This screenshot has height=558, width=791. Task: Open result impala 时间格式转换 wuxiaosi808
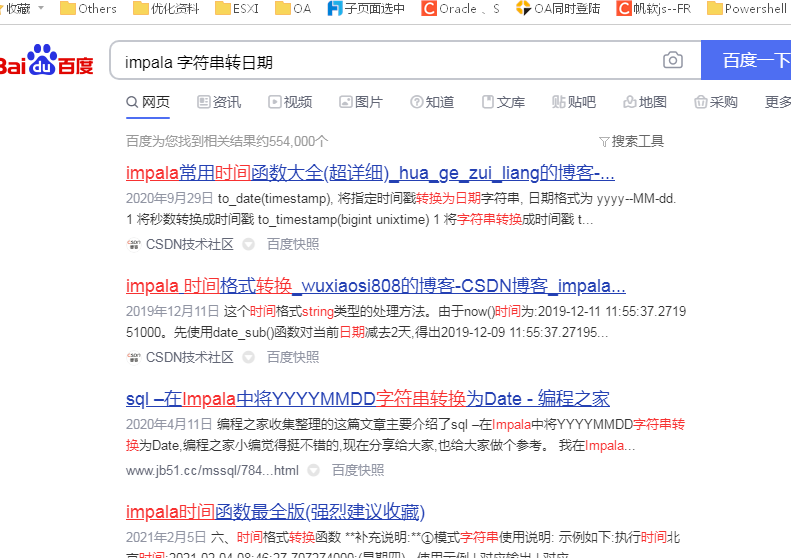pos(376,286)
